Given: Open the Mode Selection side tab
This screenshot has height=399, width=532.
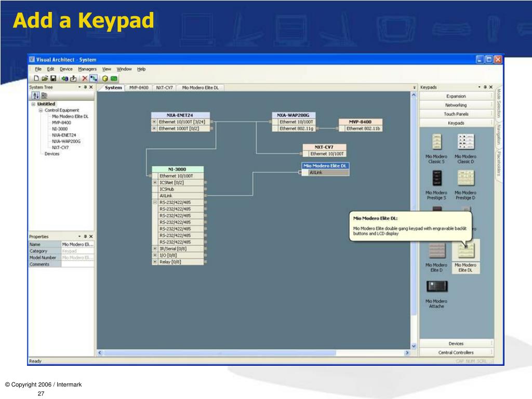Looking at the screenshot, I should 498,103.
